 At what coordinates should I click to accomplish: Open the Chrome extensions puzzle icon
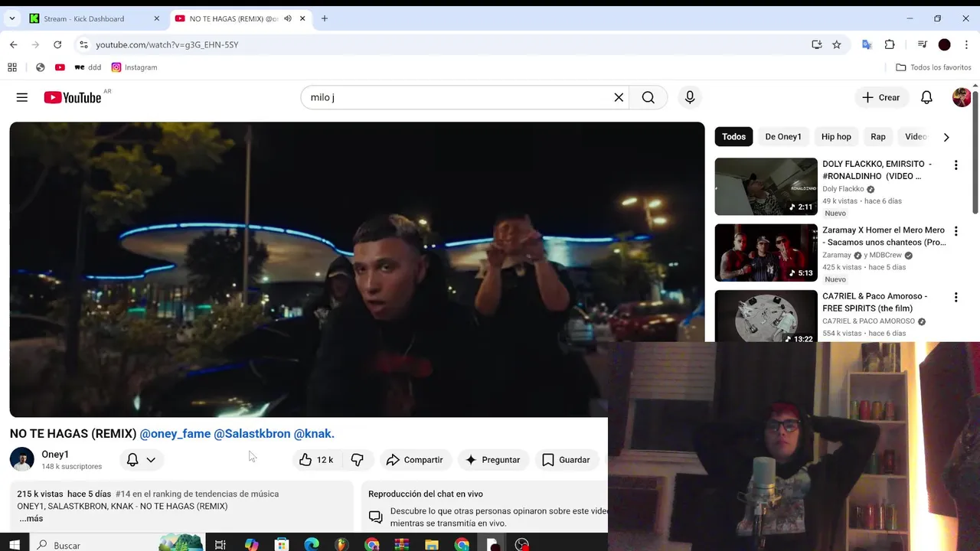890,44
